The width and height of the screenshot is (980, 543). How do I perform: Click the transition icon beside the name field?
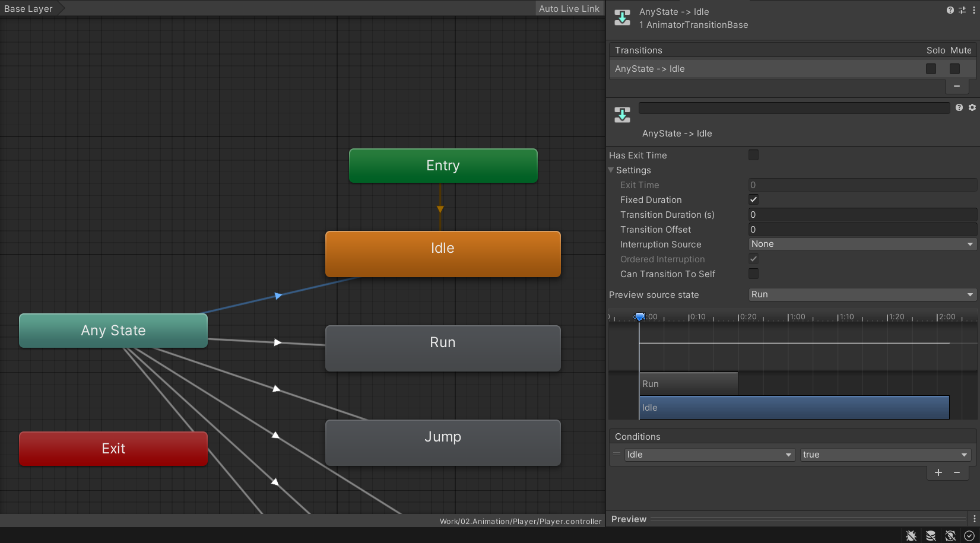pyautogui.click(x=622, y=115)
